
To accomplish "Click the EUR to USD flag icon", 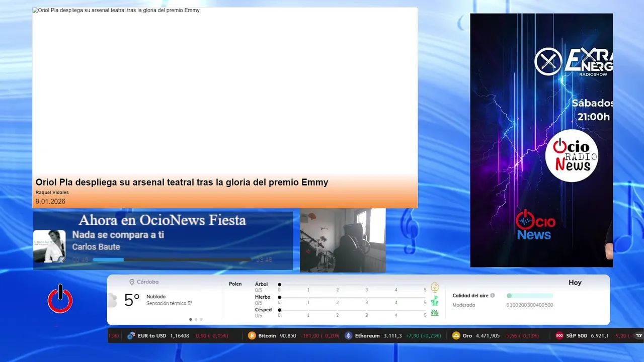I will click(x=131, y=336).
